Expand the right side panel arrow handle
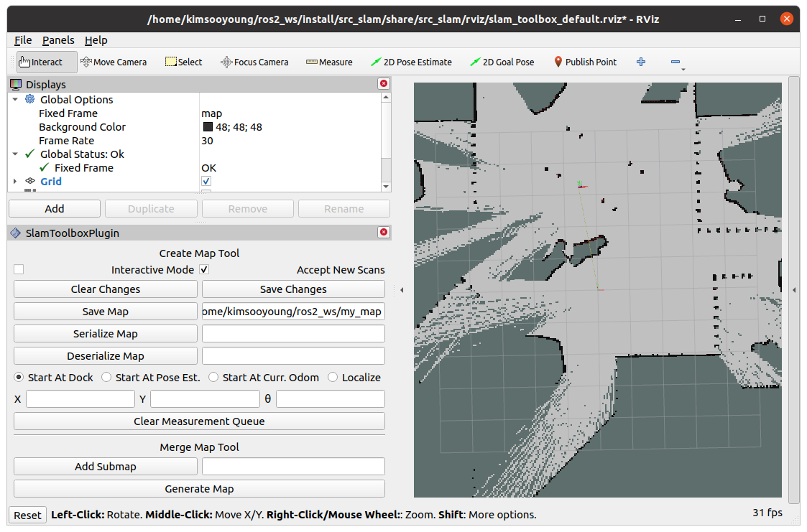This screenshot has height=532, width=807. (x=794, y=290)
